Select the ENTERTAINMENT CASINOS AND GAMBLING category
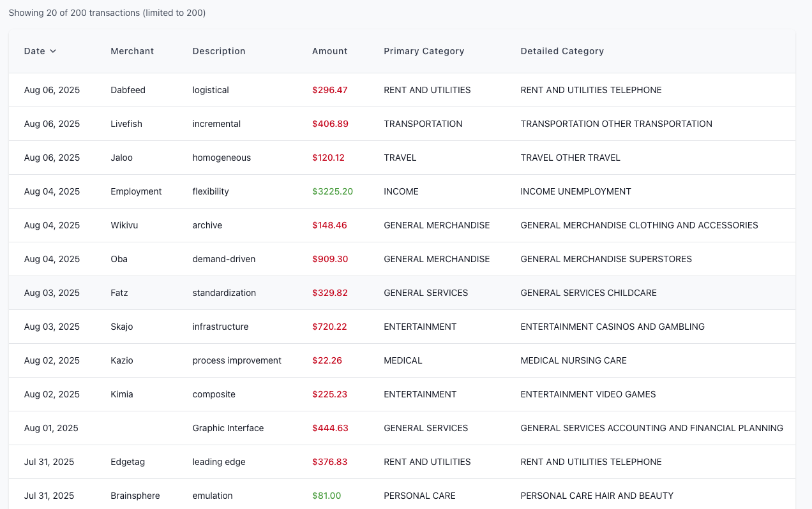The height and width of the screenshot is (509, 812). coord(612,327)
